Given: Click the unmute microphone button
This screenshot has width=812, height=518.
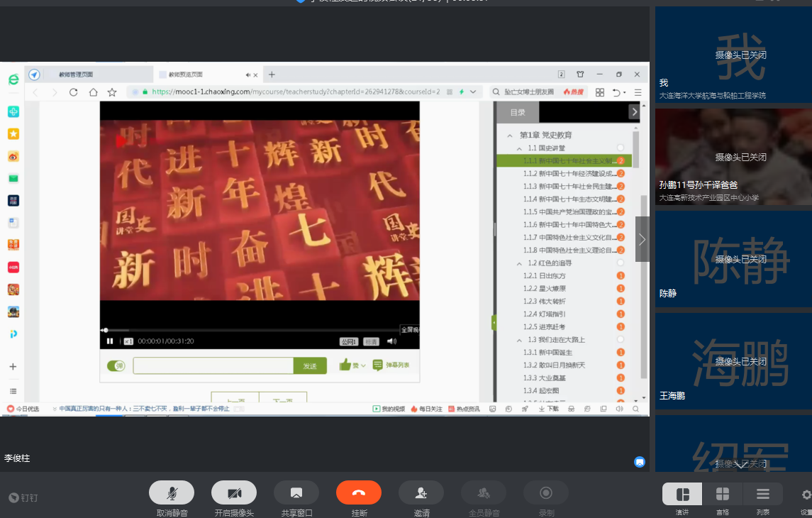Looking at the screenshot, I should [171, 492].
